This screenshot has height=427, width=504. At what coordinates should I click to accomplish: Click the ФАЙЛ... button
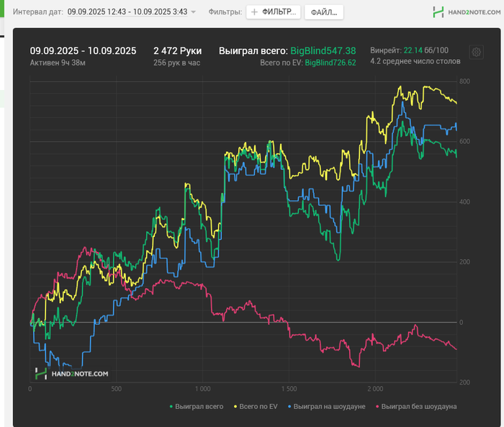point(324,12)
